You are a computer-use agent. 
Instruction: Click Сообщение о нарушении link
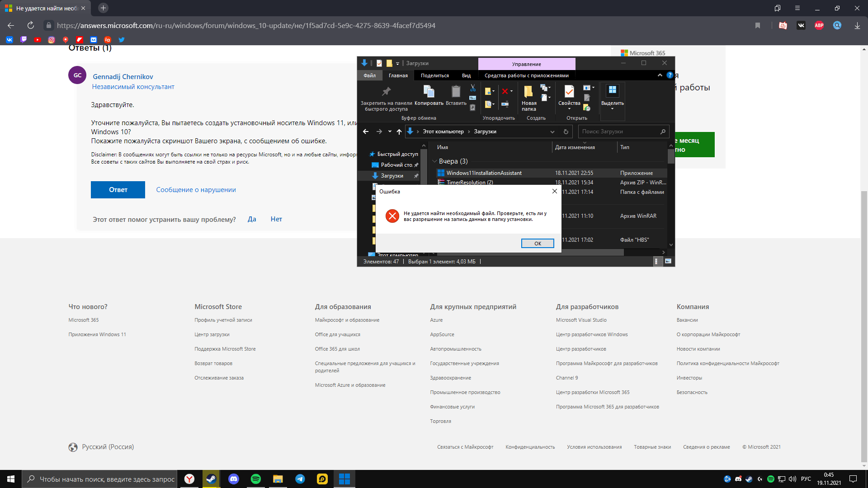(x=196, y=190)
